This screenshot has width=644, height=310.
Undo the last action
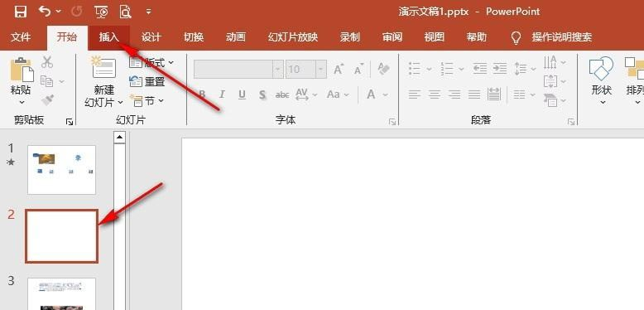[x=45, y=11]
